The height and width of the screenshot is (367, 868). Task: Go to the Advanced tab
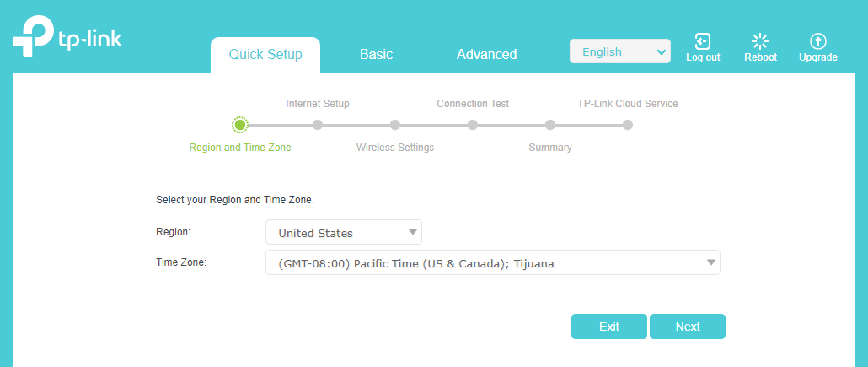tap(486, 55)
